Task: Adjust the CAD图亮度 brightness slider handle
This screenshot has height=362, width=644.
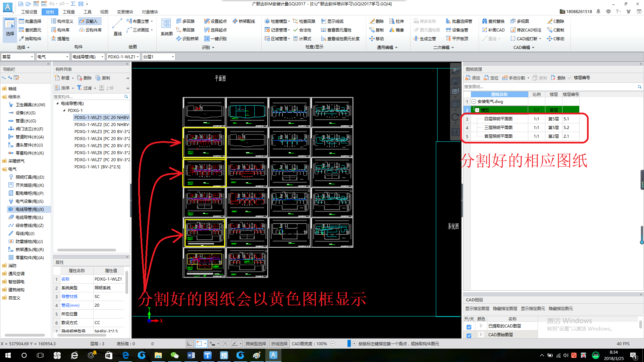Action: tap(349, 344)
